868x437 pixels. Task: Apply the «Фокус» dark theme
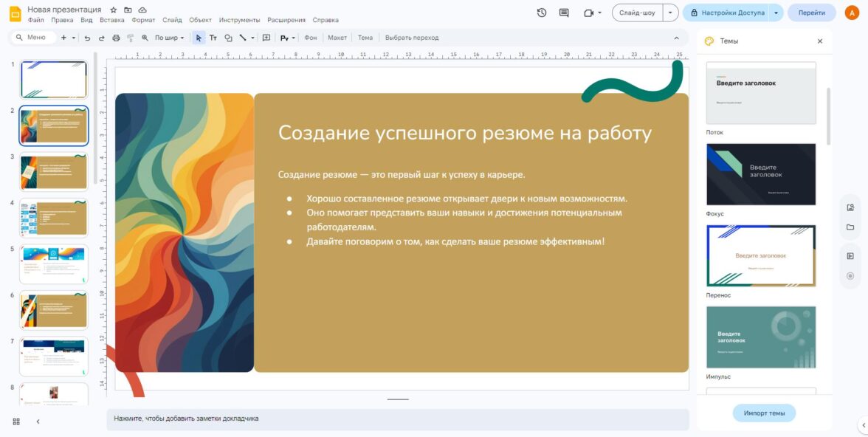click(x=761, y=174)
